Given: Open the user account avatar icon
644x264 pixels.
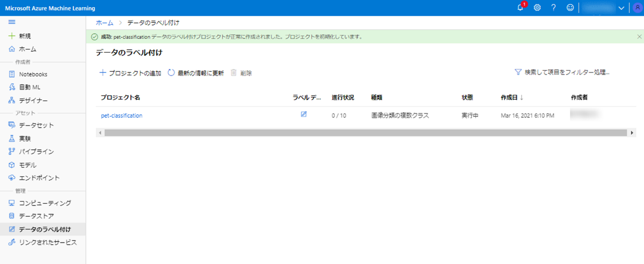Looking at the screenshot, I should [x=638, y=7].
